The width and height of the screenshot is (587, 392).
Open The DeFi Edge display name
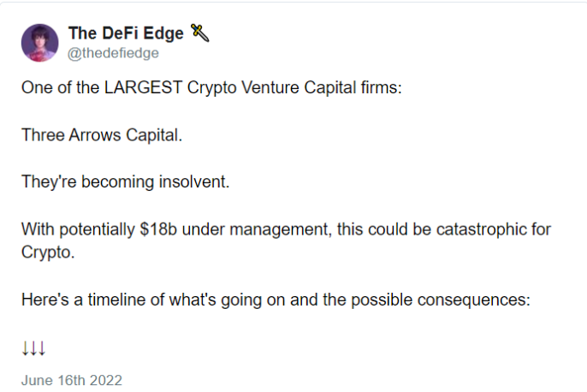click(x=126, y=33)
